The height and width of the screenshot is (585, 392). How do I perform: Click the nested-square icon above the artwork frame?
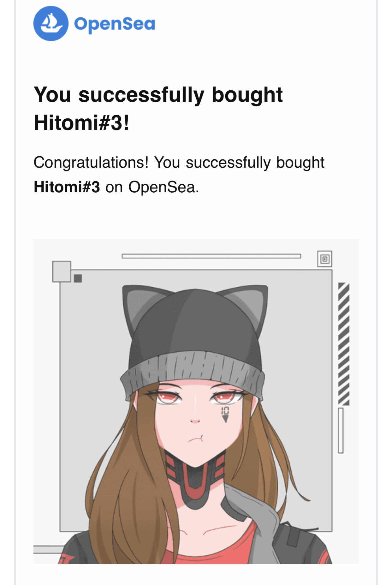(324, 259)
